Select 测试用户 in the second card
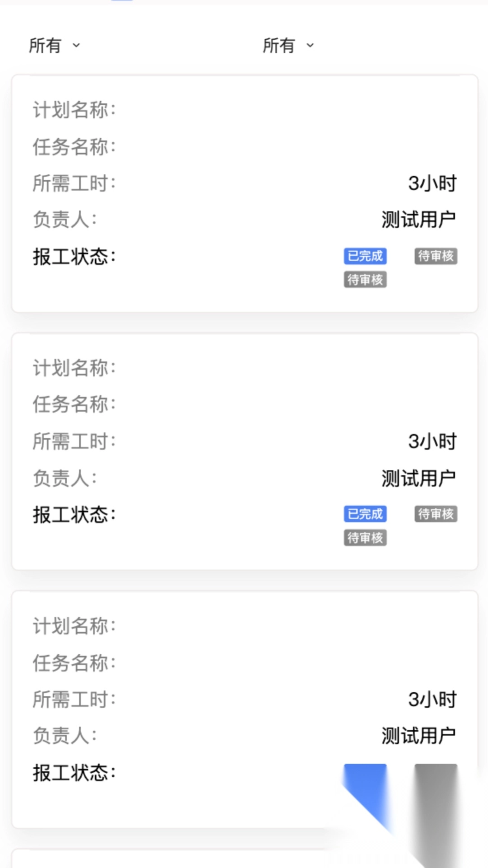 418,478
